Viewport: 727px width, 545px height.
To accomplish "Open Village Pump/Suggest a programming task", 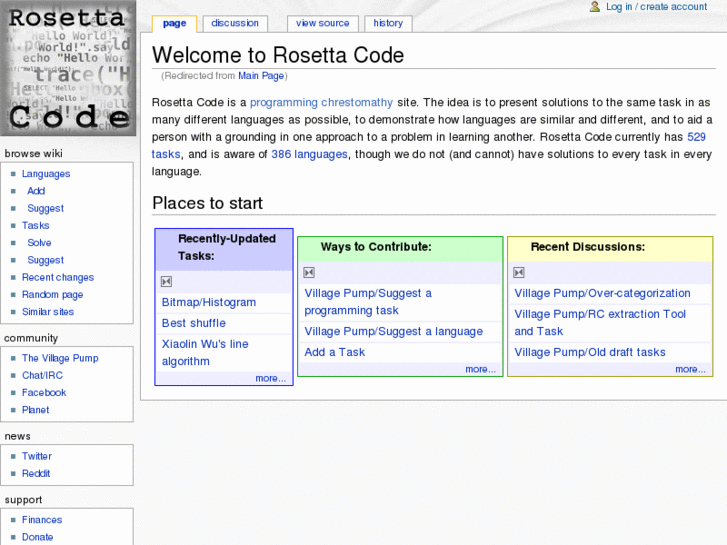I will point(368,302).
